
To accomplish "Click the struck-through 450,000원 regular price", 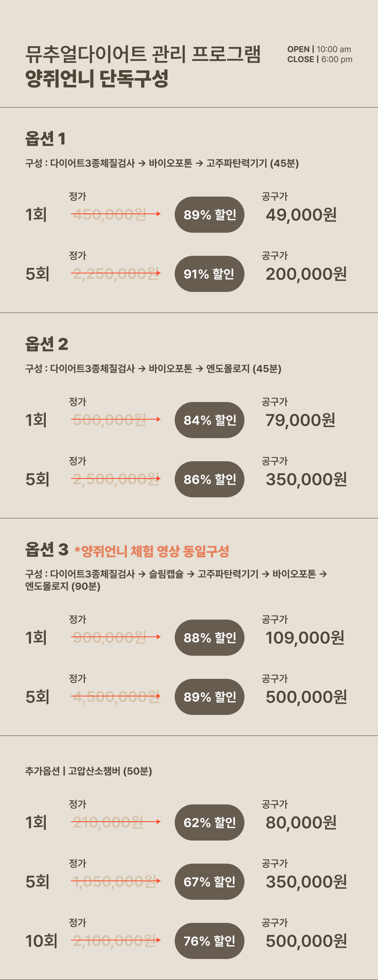I will point(110,215).
